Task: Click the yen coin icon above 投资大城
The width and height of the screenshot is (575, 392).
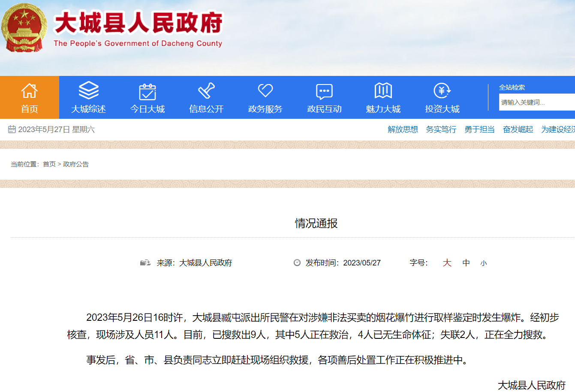Action: coord(442,90)
